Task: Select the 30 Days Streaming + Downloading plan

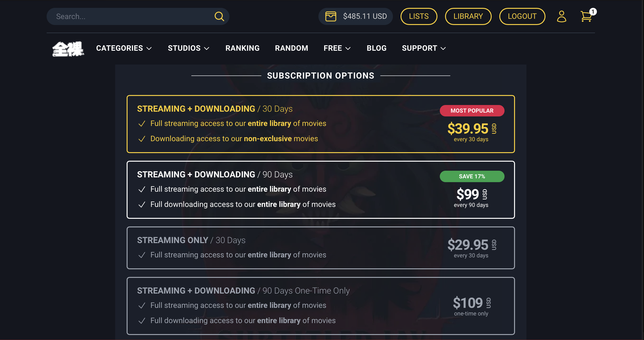Action: (321, 124)
